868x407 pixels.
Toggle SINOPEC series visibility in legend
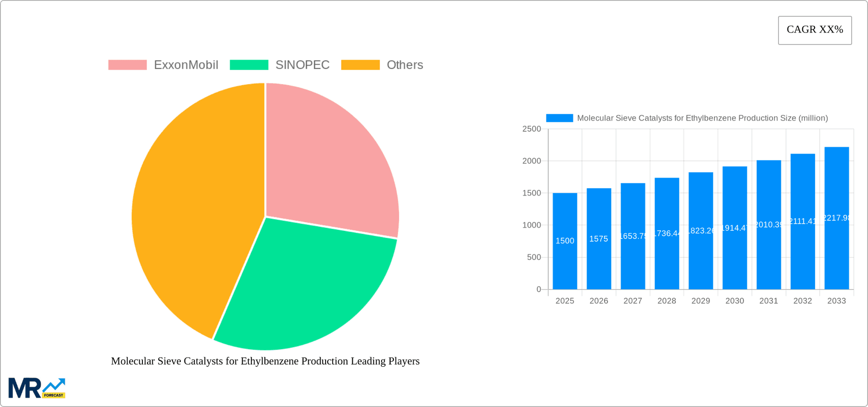point(302,65)
